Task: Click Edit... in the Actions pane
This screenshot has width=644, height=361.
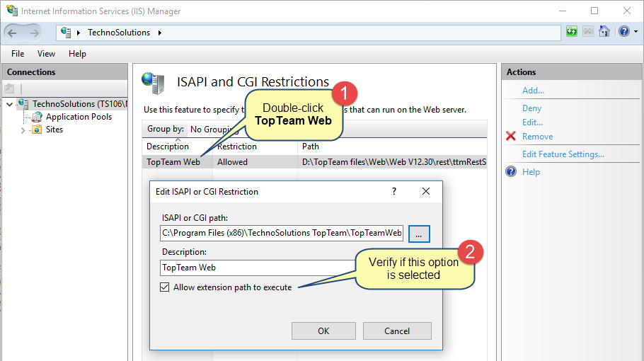Action: tap(532, 122)
